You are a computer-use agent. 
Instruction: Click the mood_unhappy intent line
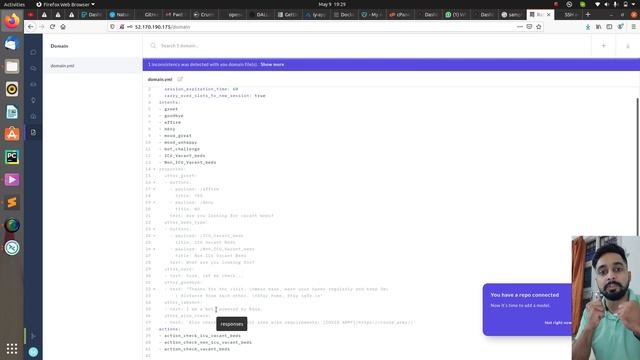pyautogui.click(x=180, y=142)
